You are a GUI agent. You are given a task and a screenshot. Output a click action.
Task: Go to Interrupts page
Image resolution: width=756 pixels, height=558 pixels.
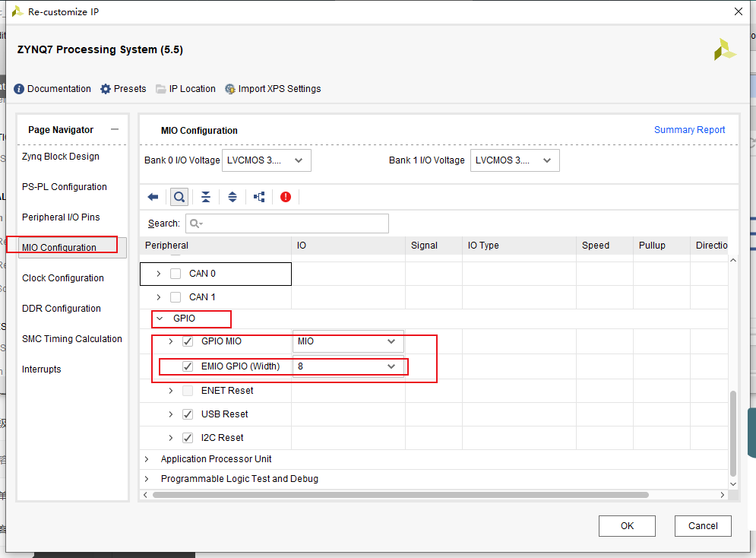click(x=42, y=369)
